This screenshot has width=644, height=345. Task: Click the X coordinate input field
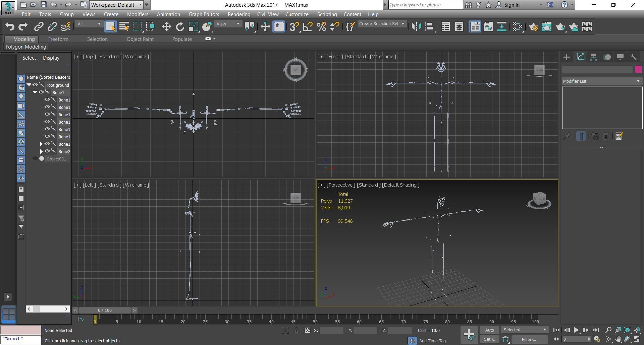[331, 331]
